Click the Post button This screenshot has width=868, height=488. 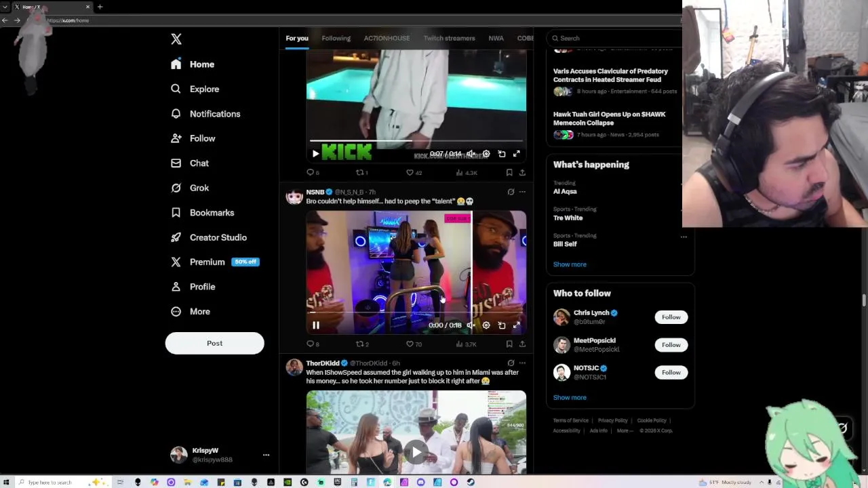(214, 343)
